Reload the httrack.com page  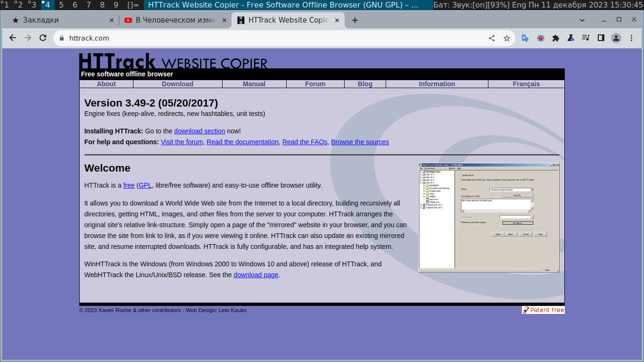[43, 38]
